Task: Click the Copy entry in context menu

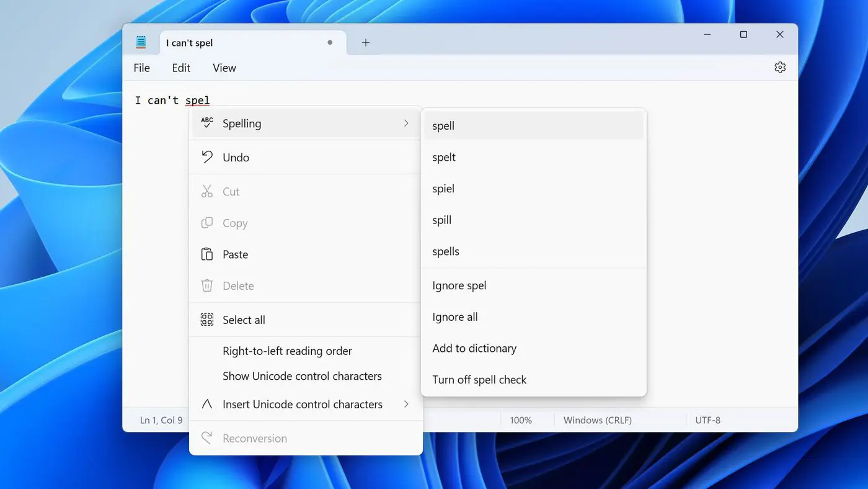Action: [x=306, y=223]
